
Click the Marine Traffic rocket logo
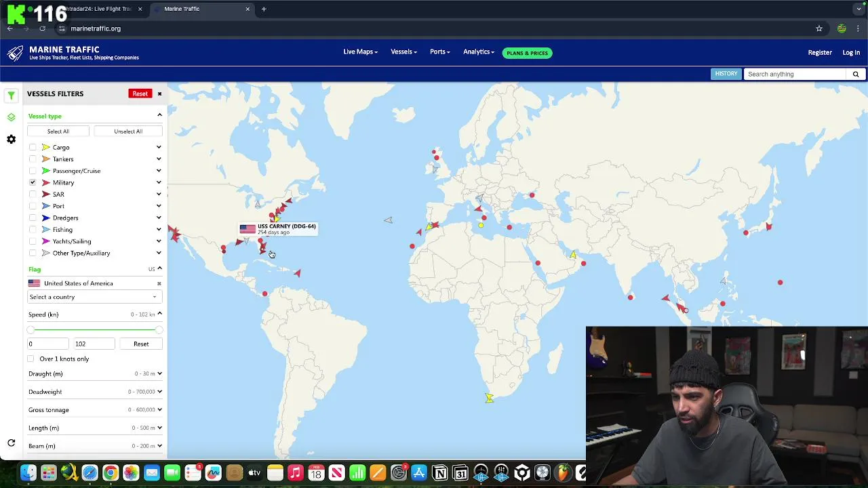pyautogui.click(x=16, y=53)
